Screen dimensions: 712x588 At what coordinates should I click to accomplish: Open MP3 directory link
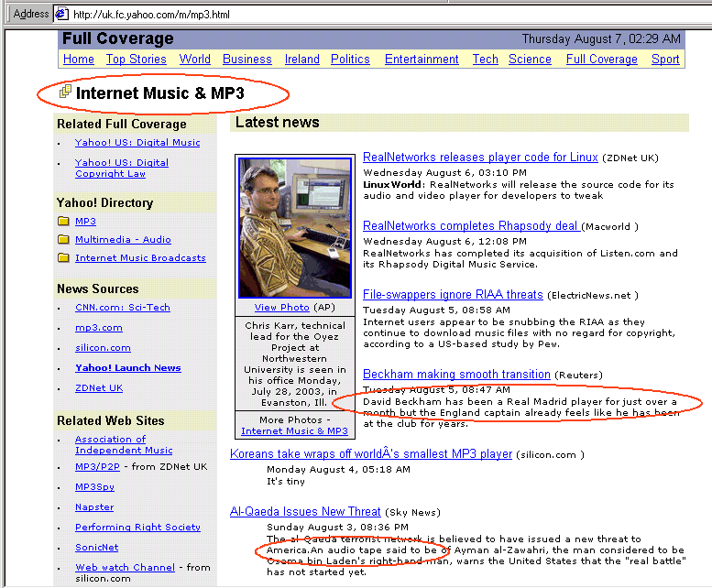(x=85, y=221)
